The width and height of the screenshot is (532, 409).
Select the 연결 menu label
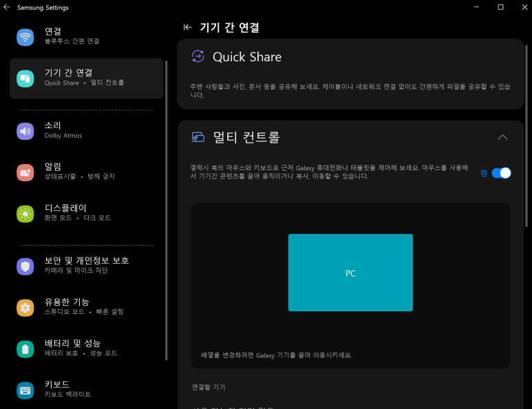coord(53,31)
